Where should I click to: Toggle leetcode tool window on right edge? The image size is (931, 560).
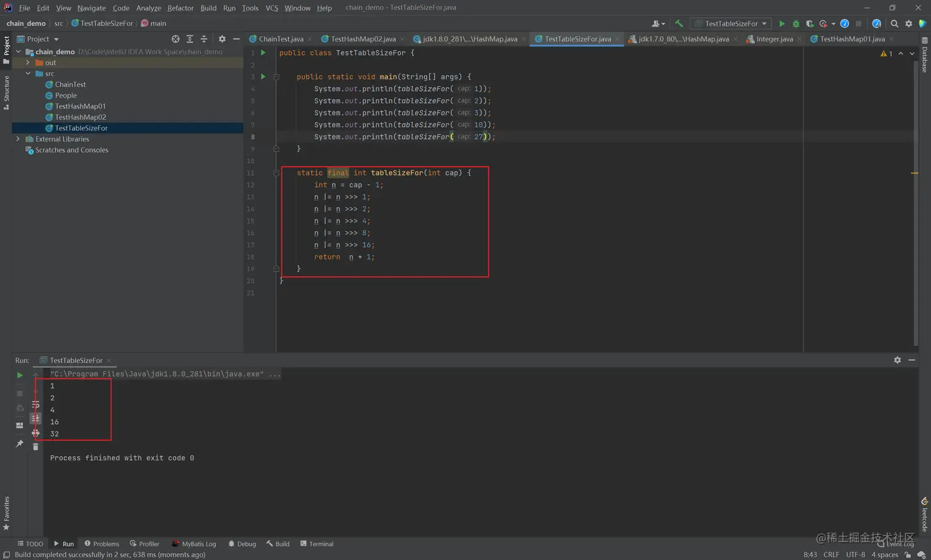tap(924, 515)
